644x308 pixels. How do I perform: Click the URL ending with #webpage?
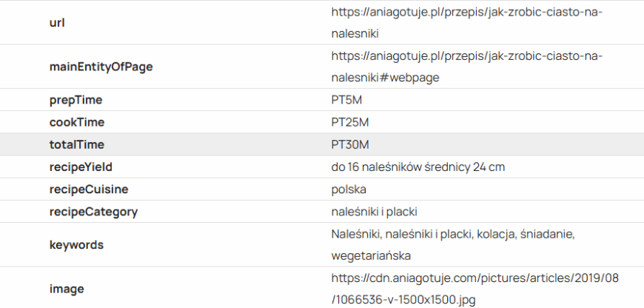point(466,67)
